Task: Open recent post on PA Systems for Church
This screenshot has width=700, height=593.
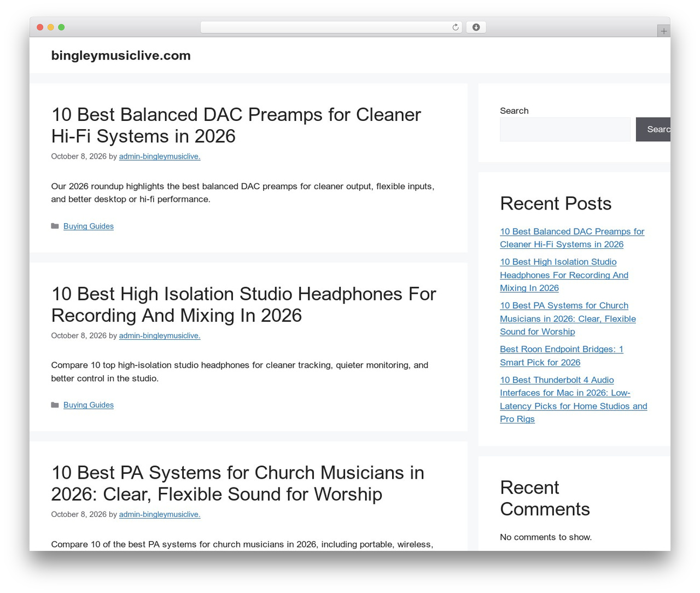Action: pos(568,319)
